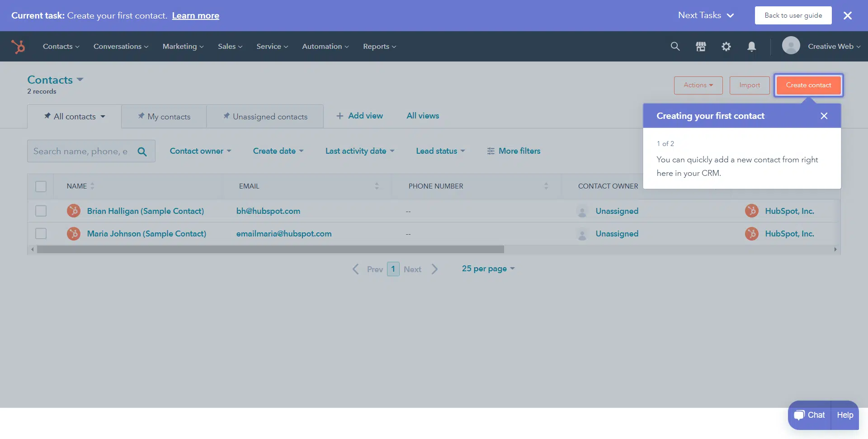This screenshot has width=868, height=439.
Task: Sort by the PHONE NUMBER column arrows
Action: pos(546,186)
